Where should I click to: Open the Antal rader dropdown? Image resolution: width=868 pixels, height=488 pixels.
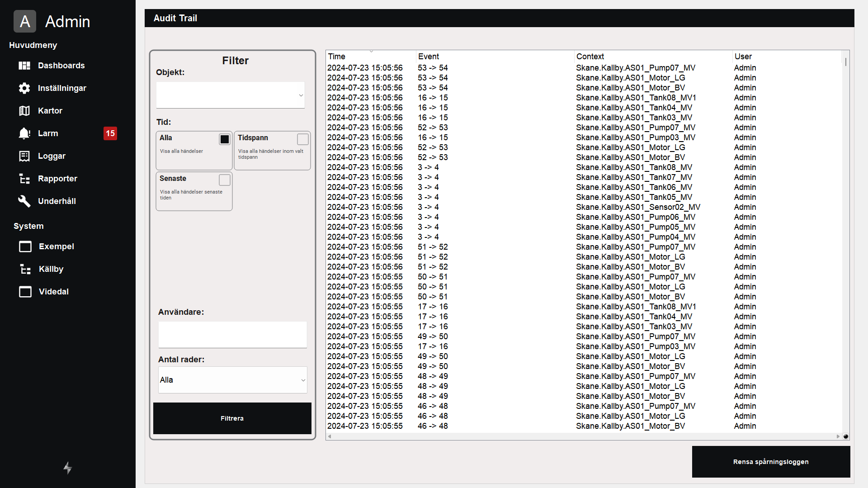pyautogui.click(x=232, y=380)
